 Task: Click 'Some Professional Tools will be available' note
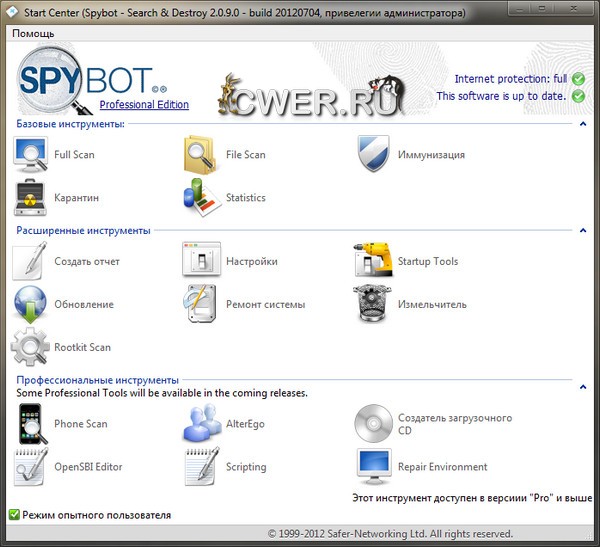click(x=162, y=393)
